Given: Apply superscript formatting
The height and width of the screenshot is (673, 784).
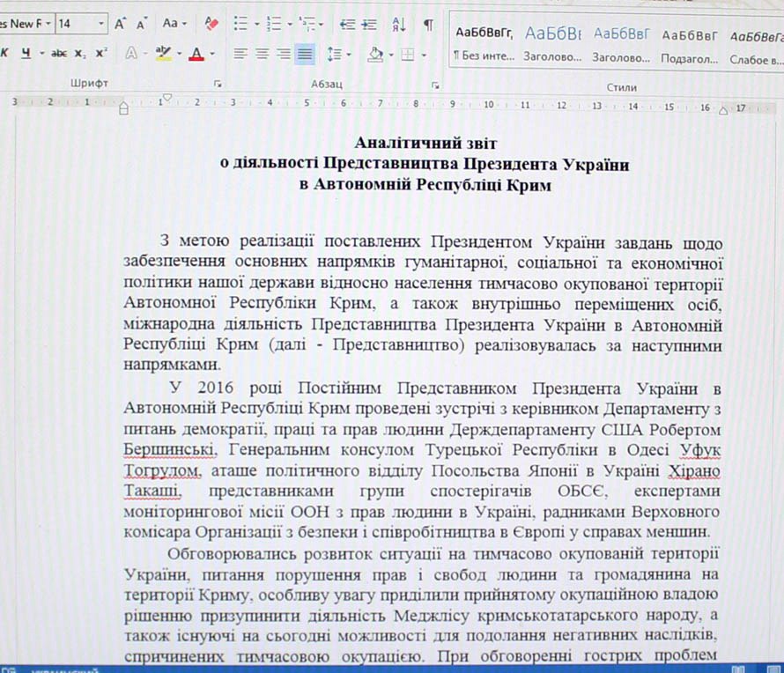Looking at the screenshot, I should [x=101, y=54].
